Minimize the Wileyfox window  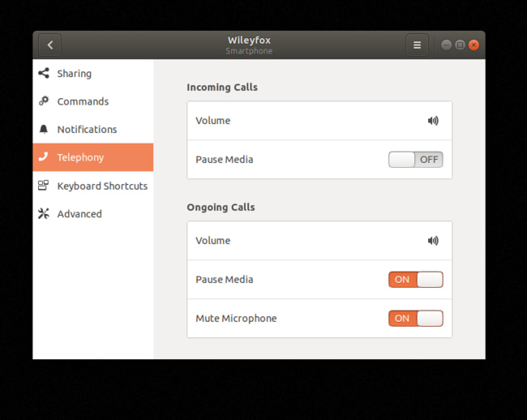pos(446,45)
